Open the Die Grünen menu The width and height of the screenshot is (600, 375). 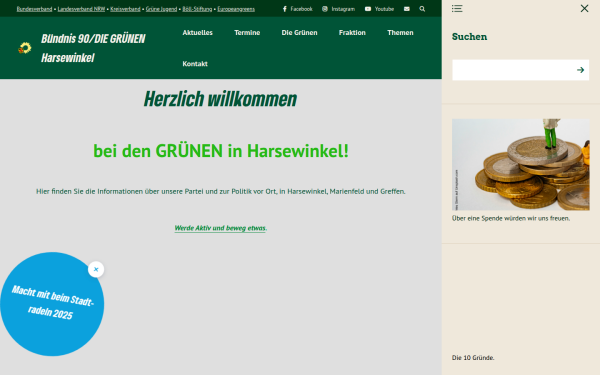pyautogui.click(x=299, y=33)
